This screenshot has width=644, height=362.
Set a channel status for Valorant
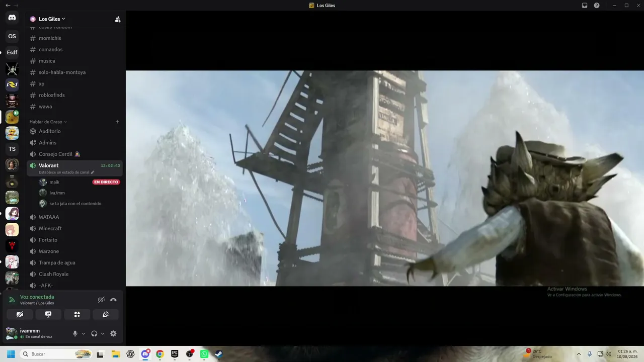pyautogui.click(x=66, y=172)
